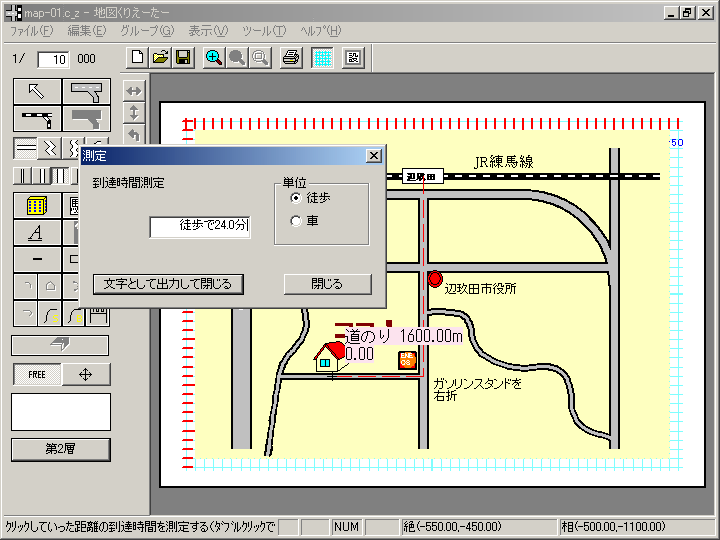
Task: Click the 徒歩で24.0分 result field
Action: [x=200, y=227]
